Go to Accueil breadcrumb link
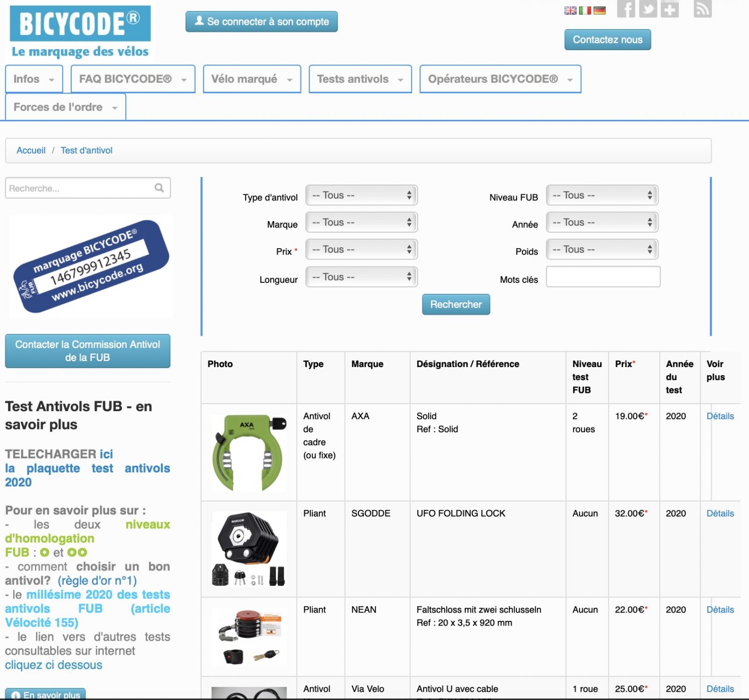749x700 pixels. [x=31, y=150]
